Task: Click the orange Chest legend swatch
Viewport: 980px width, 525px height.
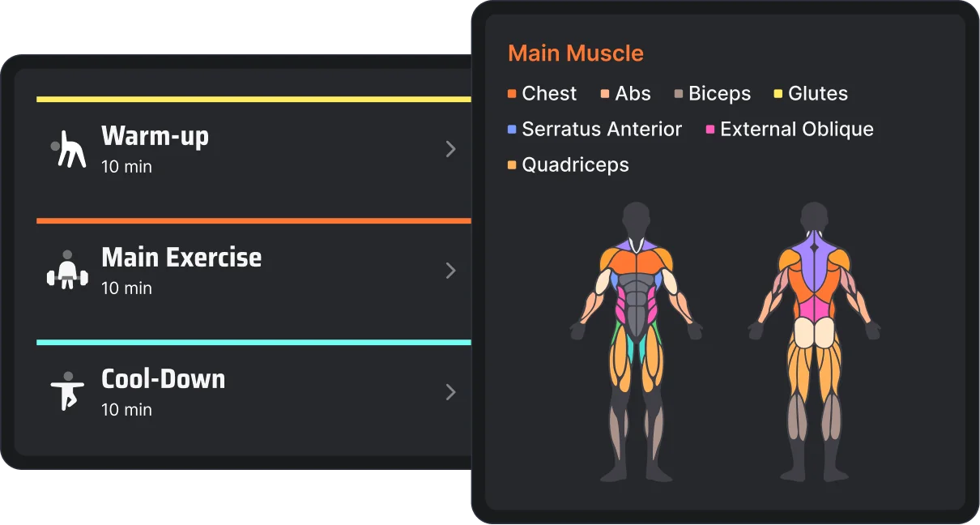Action: 513,93
